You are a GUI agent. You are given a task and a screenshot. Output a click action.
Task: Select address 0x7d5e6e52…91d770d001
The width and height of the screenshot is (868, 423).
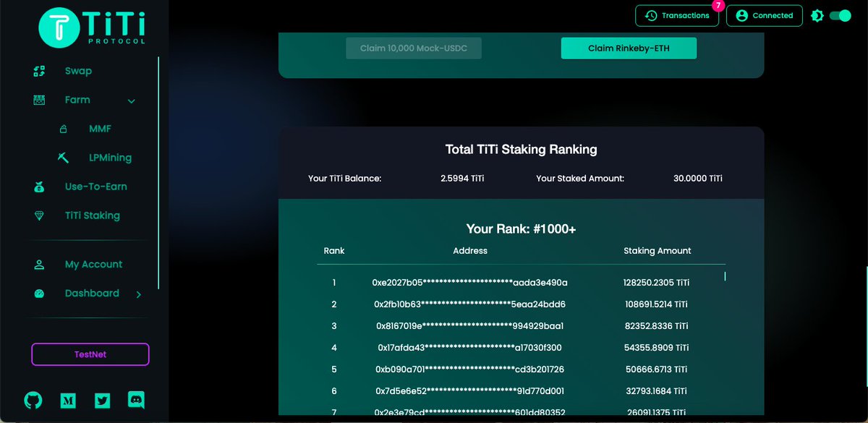(470, 391)
